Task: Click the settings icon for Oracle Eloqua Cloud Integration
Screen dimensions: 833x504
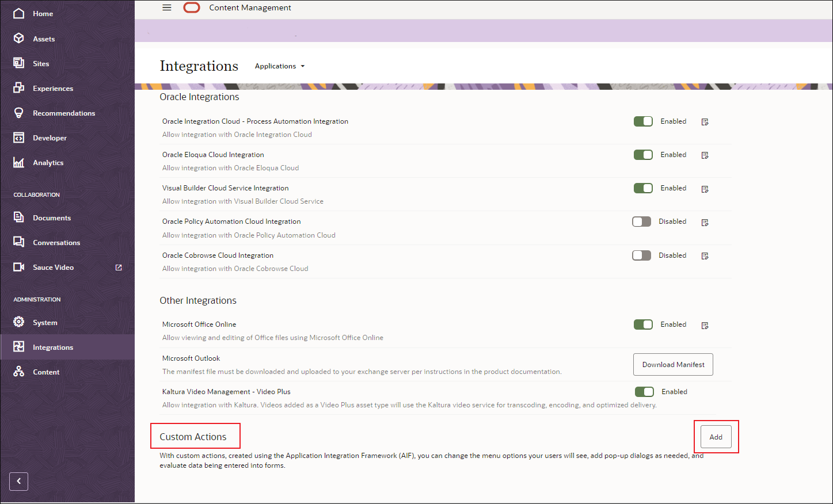Action: tap(705, 155)
